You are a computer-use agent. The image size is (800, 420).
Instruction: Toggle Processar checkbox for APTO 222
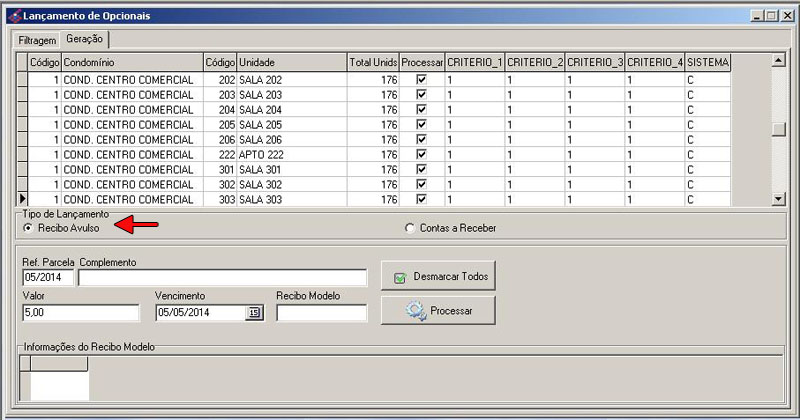pos(421,155)
